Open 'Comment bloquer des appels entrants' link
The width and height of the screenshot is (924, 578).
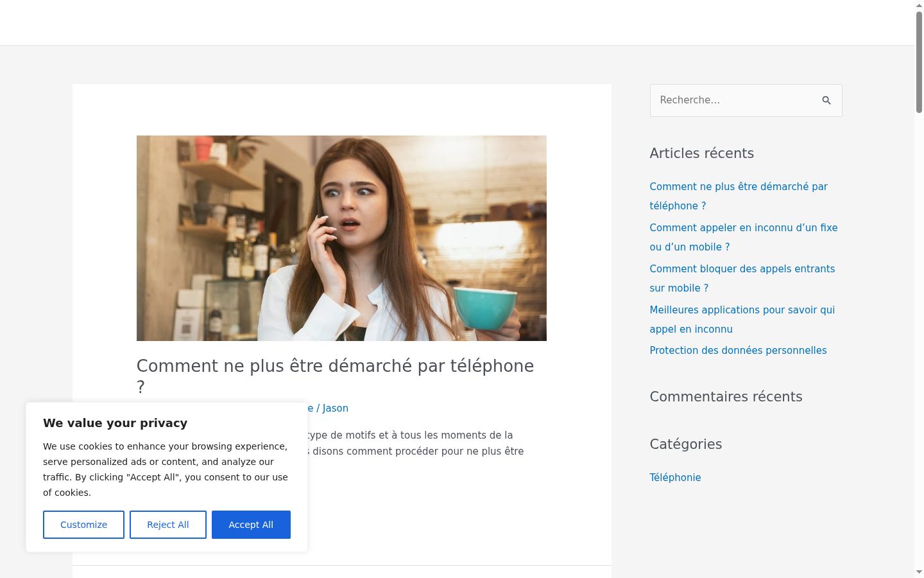tap(742, 278)
